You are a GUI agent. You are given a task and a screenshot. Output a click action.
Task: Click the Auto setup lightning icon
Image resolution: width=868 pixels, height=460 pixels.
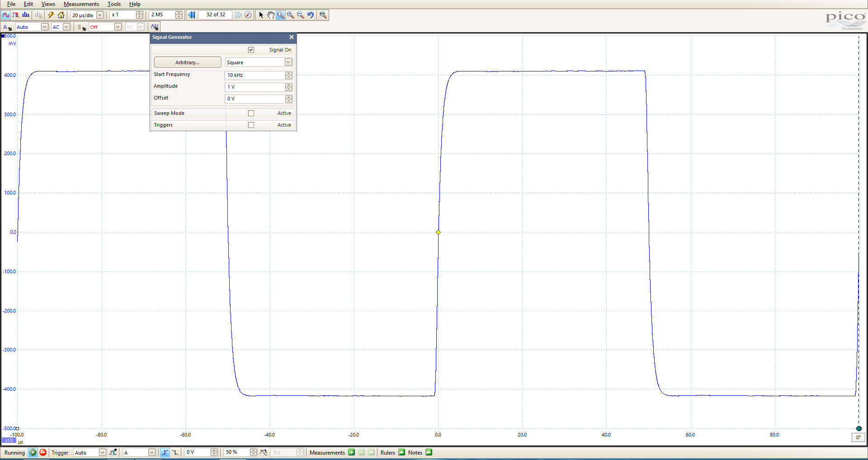(x=51, y=15)
